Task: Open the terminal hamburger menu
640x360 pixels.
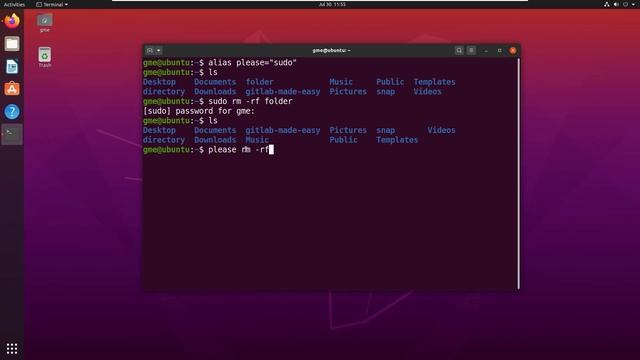Action: point(471,50)
